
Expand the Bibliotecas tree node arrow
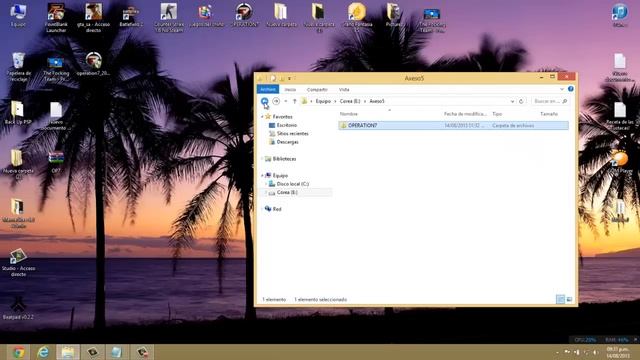point(262,159)
